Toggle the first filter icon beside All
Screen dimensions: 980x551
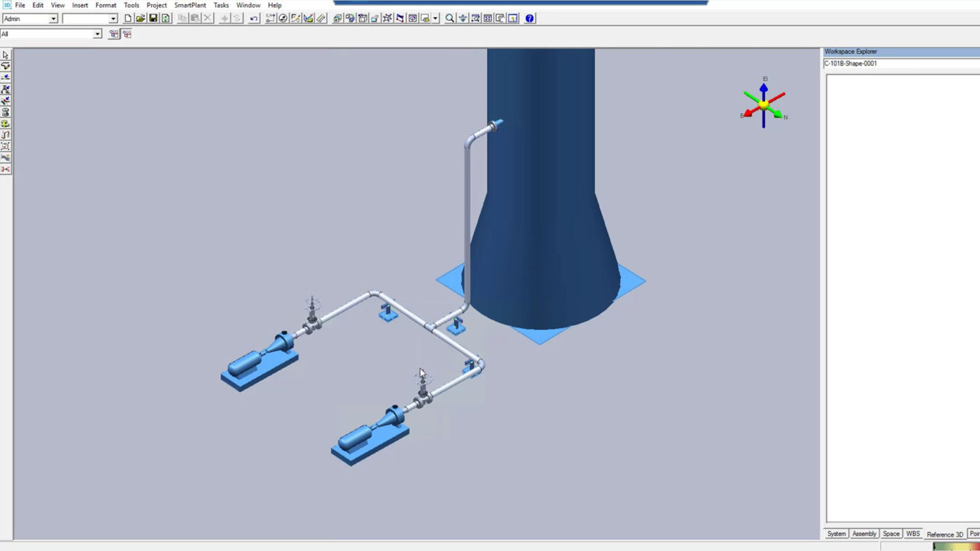(x=114, y=34)
